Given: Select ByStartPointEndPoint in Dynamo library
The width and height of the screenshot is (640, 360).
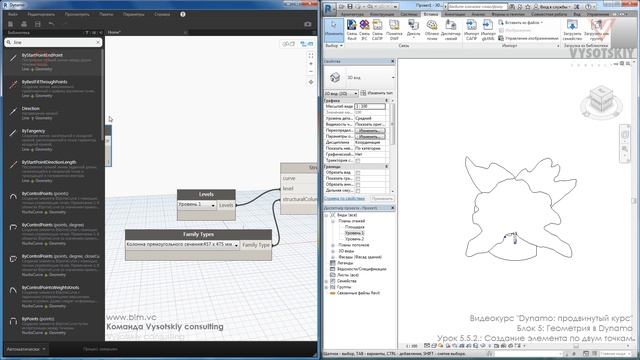Looking at the screenshot, I should 53,62.
